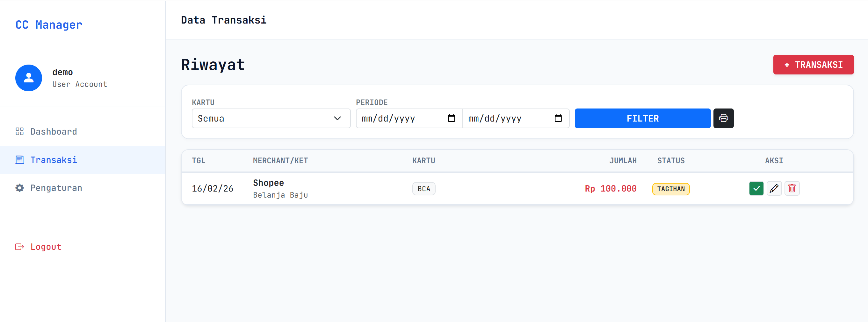Screen dimensions: 868x322
Task: Click the print icon button
Action: (x=723, y=118)
